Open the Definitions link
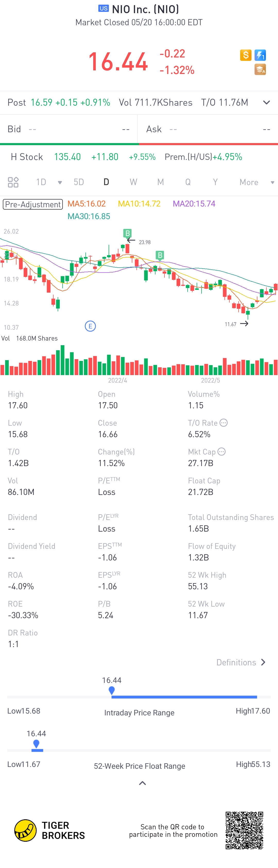The height and width of the screenshot is (868, 278). (x=241, y=662)
